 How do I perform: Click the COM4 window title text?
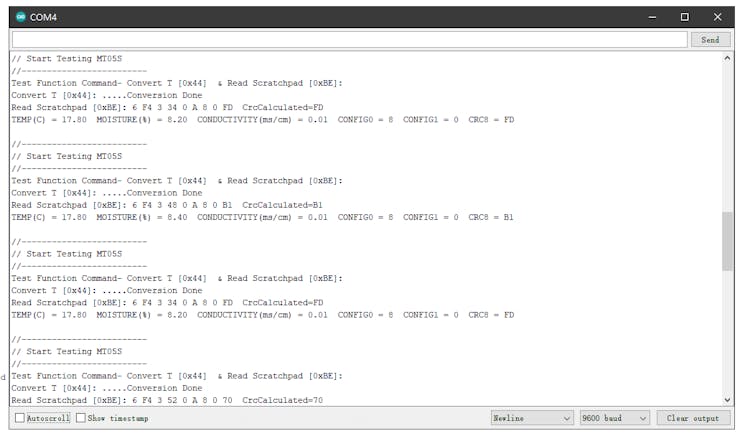point(43,17)
